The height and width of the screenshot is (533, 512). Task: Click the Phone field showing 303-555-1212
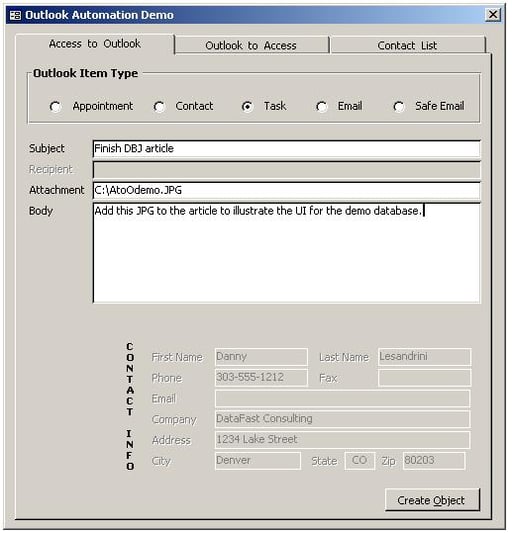pos(261,378)
